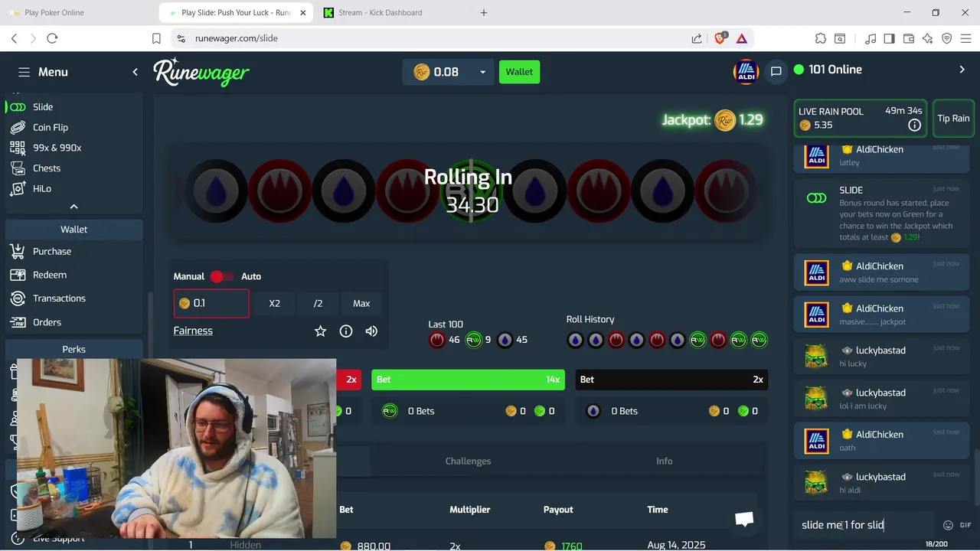
Task: Place bet on green 14x
Action: coord(468,380)
